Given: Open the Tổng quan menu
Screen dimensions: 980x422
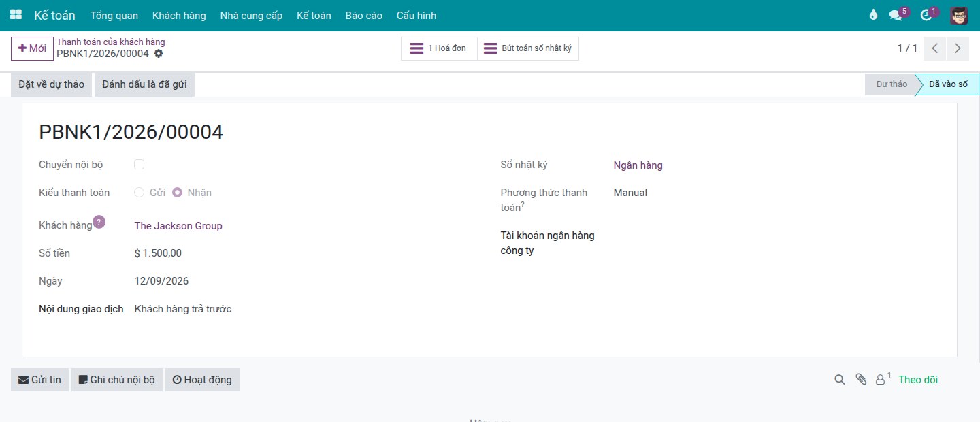Looking at the screenshot, I should pos(114,16).
